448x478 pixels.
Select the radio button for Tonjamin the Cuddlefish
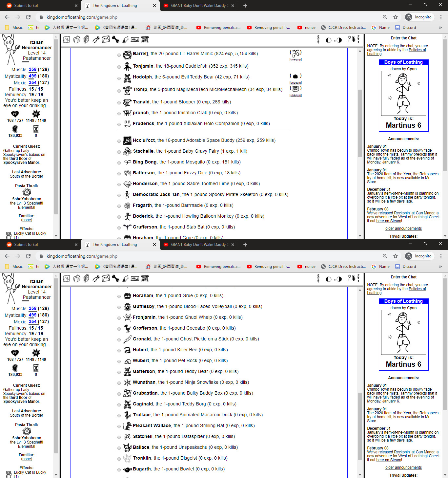[x=119, y=67]
